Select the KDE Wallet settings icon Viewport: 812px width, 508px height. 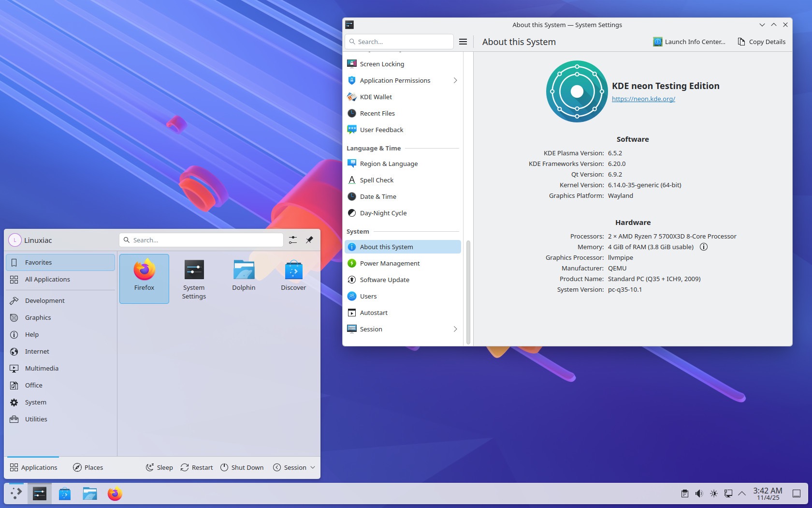(351, 97)
